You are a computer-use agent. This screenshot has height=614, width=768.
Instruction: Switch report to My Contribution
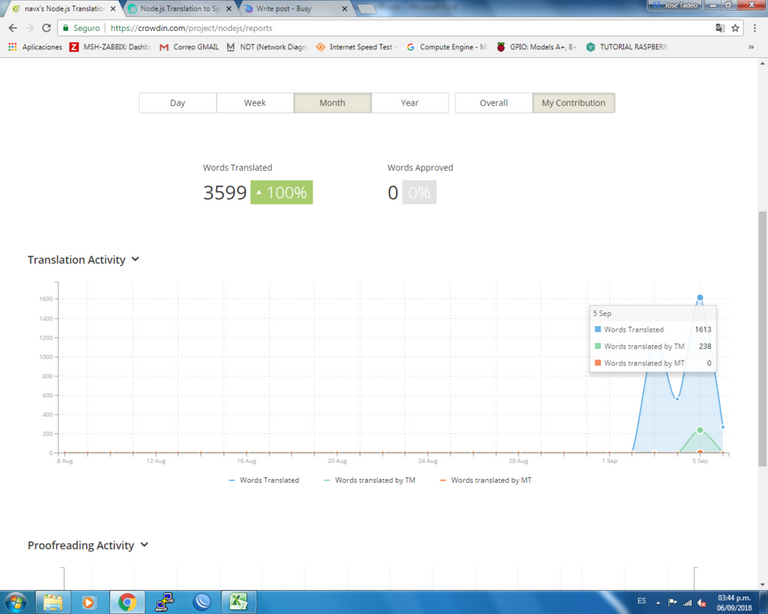(574, 103)
